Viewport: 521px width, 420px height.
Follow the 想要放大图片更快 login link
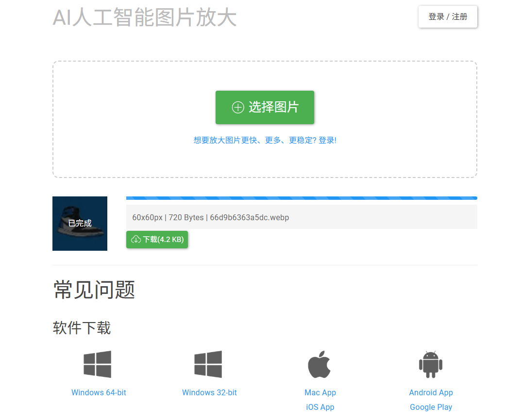coord(265,140)
